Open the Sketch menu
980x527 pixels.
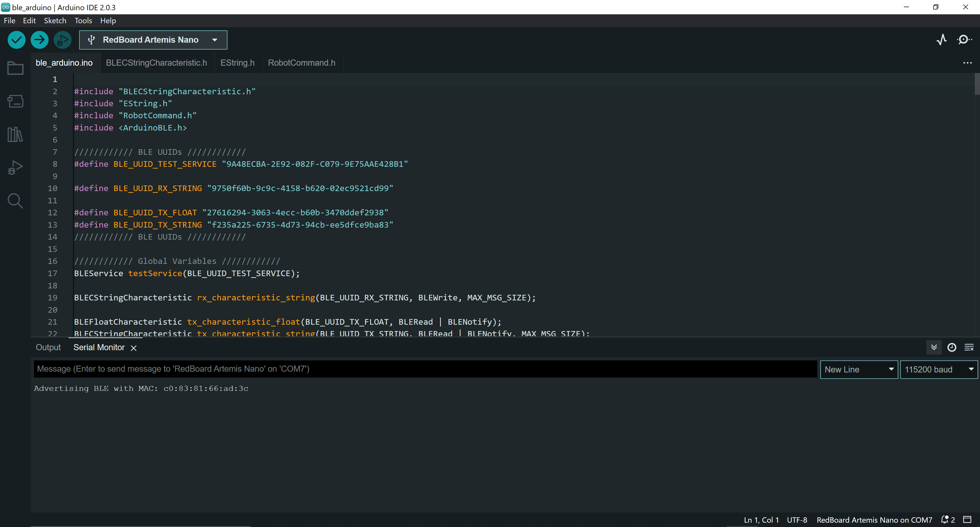(x=55, y=20)
